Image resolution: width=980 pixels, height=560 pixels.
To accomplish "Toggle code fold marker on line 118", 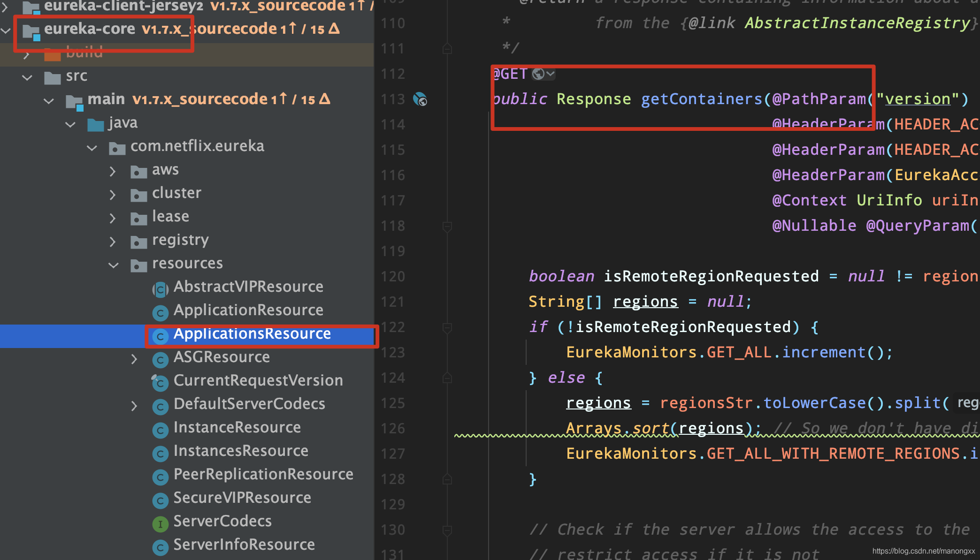I will point(447,226).
